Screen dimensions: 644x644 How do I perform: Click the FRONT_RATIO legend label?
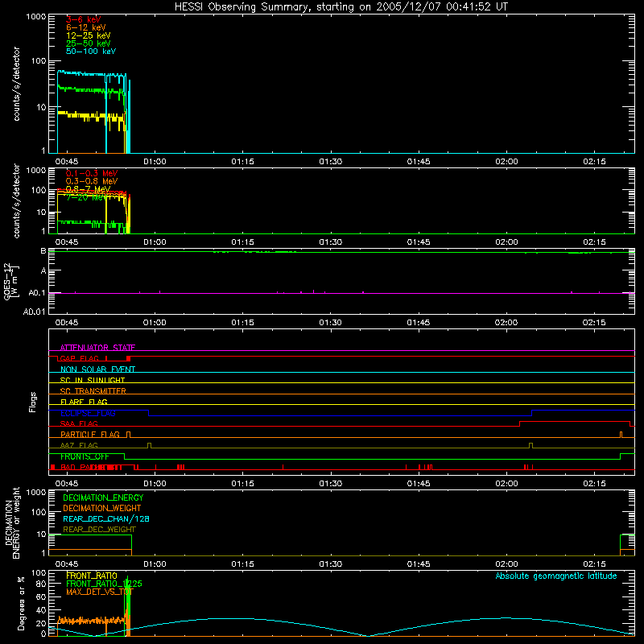point(92,576)
